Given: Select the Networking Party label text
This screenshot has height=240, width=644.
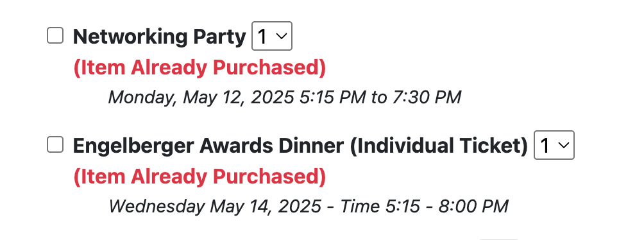Looking at the screenshot, I should [x=159, y=37].
